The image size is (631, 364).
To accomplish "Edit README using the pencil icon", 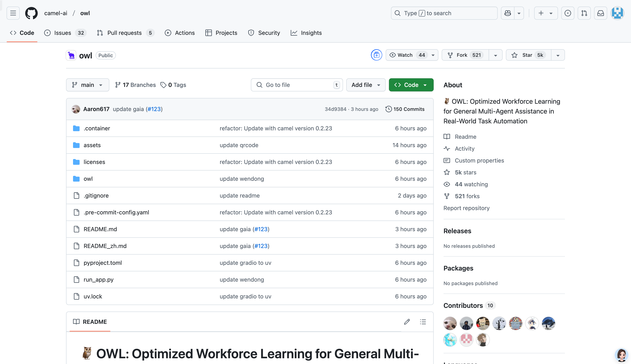I will (407, 322).
